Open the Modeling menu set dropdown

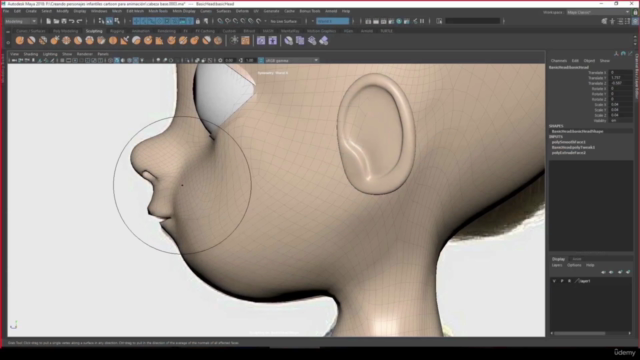[x=20, y=21]
